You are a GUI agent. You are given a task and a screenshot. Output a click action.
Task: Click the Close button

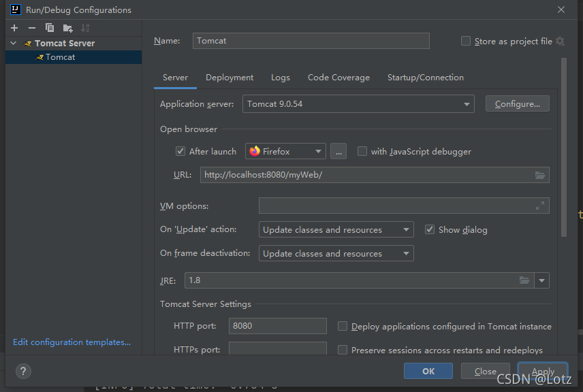pos(485,371)
